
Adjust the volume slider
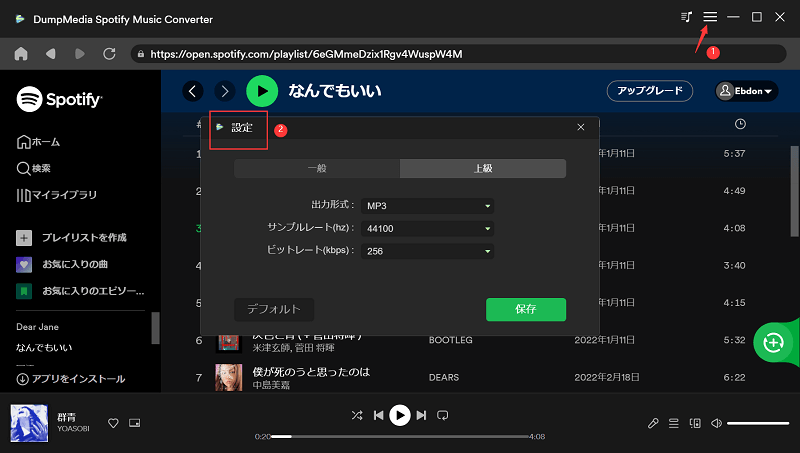(x=758, y=423)
